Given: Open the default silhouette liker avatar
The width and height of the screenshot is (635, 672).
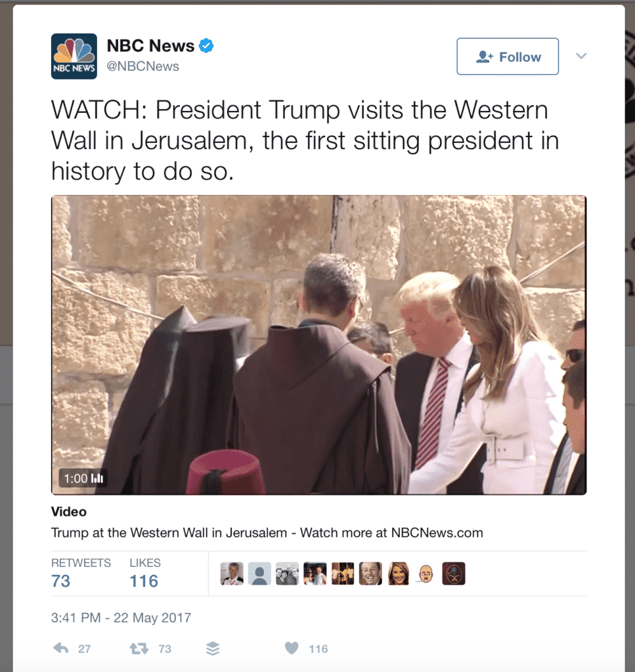Looking at the screenshot, I should [x=259, y=574].
